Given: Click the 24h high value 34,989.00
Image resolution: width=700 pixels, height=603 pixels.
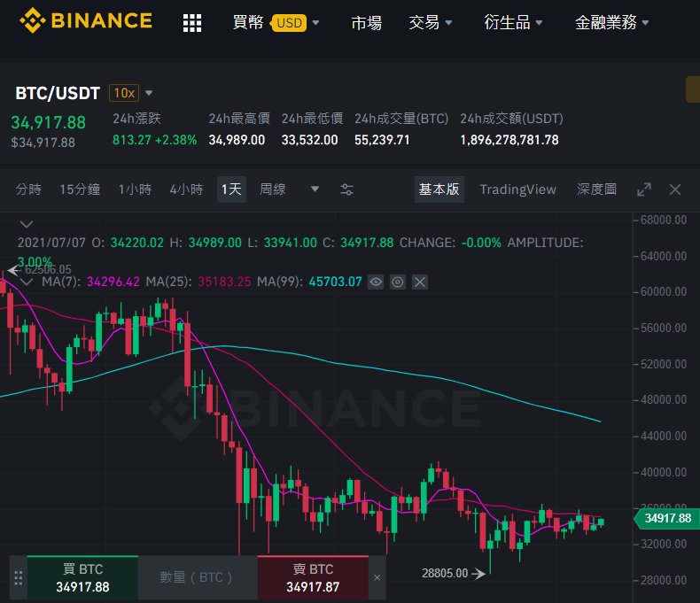Looking at the screenshot, I should pyautogui.click(x=237, y=140).
